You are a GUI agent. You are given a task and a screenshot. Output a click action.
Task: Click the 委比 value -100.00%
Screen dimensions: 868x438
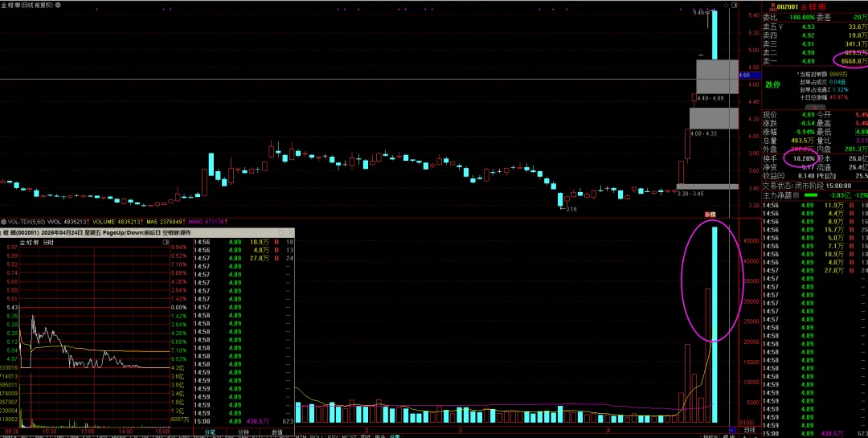click(x=801, y=18)
